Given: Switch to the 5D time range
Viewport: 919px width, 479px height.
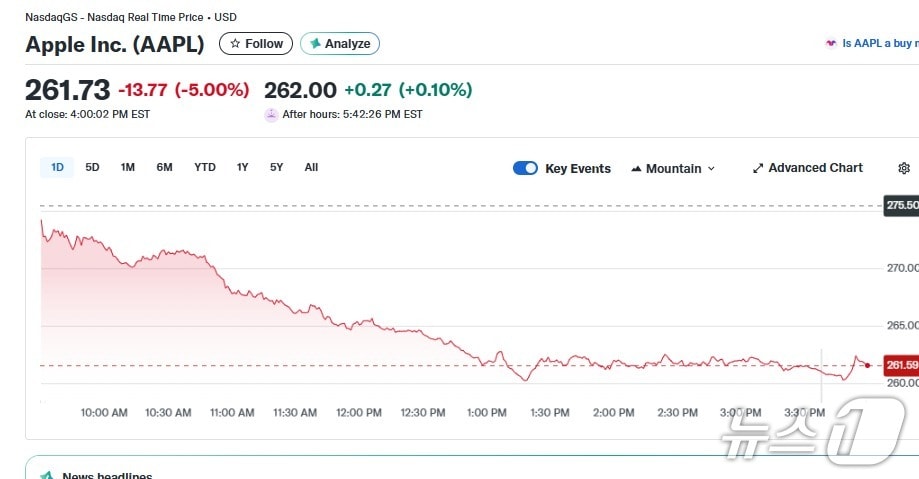Looking at the screenshot, I should [x=92, y=167].
